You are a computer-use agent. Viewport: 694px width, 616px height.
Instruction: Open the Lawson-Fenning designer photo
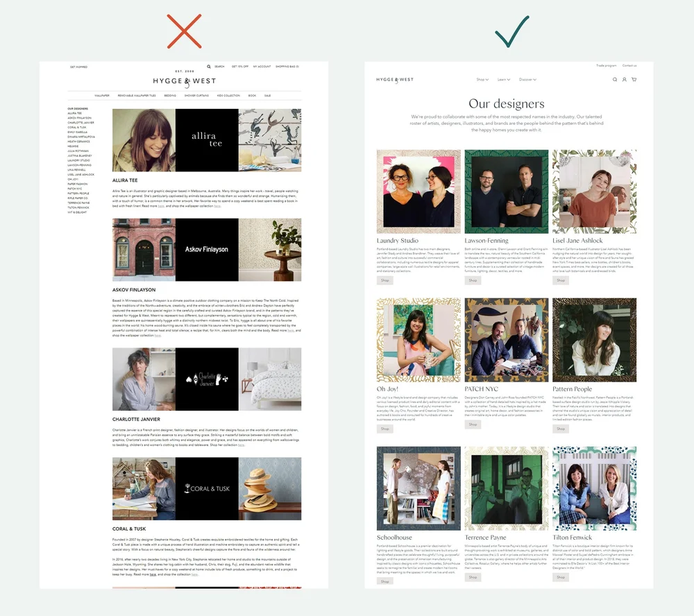click(507, 191)
